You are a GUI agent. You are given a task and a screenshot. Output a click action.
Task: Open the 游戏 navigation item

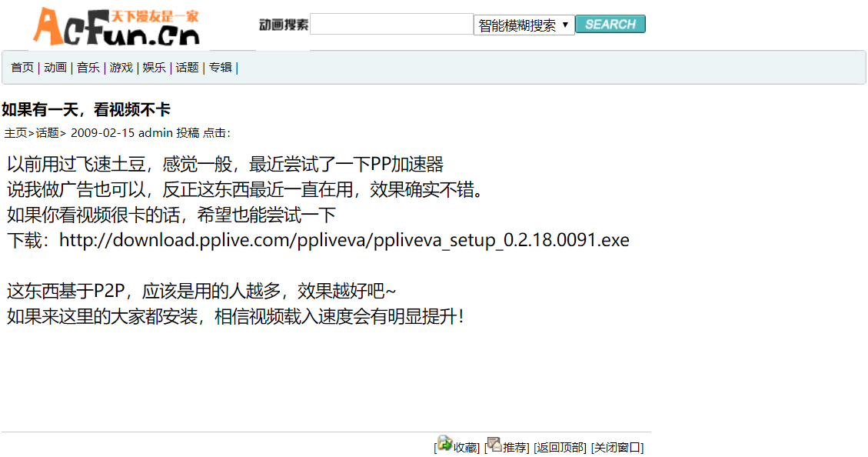click(121, 68)
